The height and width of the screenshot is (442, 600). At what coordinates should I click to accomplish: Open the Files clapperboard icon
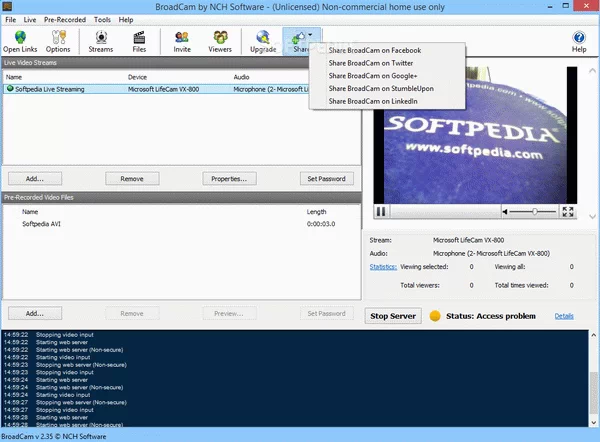click(x=139, y=38)
